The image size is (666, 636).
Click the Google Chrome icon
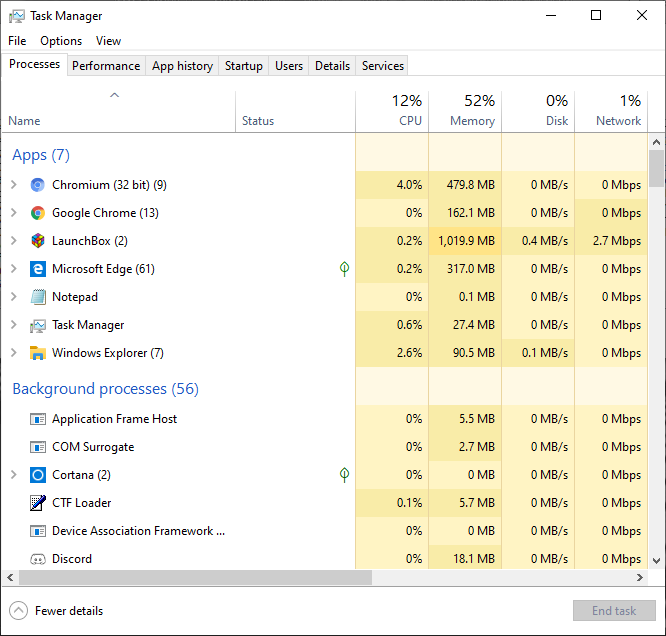(x=38, y=213)
